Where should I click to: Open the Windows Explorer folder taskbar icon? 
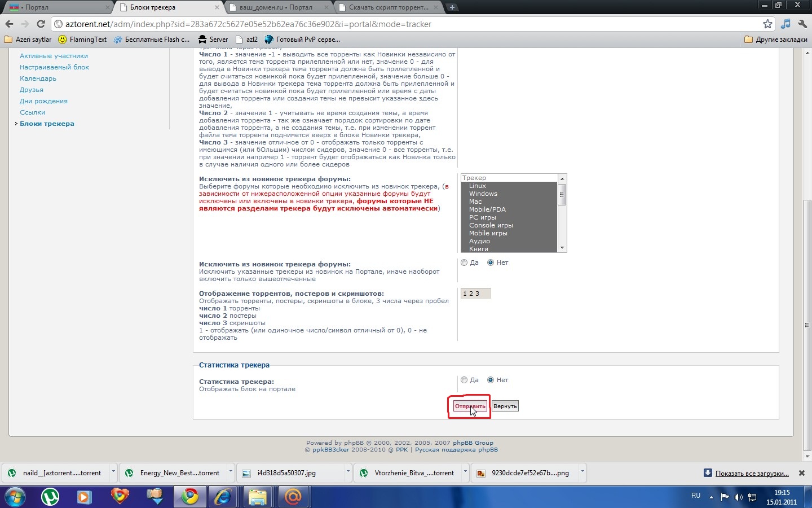(257, 497)
